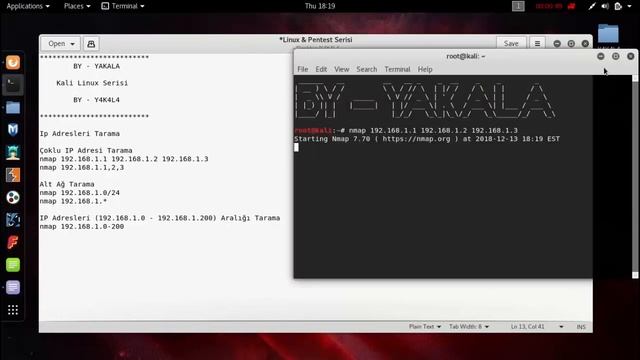Toggle INS insert mode in status bar
Image resolution: width=640 pixels, height=360 pixels.
pyautogui.click(x=581, y=327)
